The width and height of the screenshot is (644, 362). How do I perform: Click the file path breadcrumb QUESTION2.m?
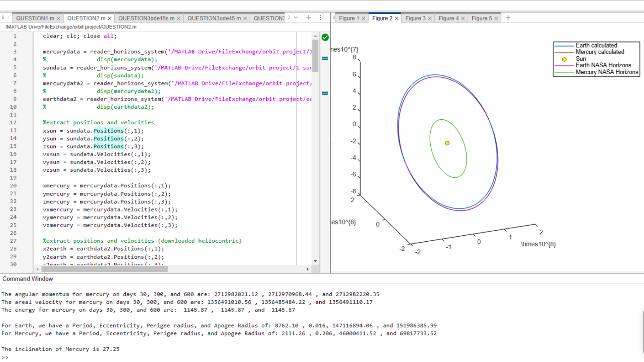pyautogui.click(x=119, y=27)
